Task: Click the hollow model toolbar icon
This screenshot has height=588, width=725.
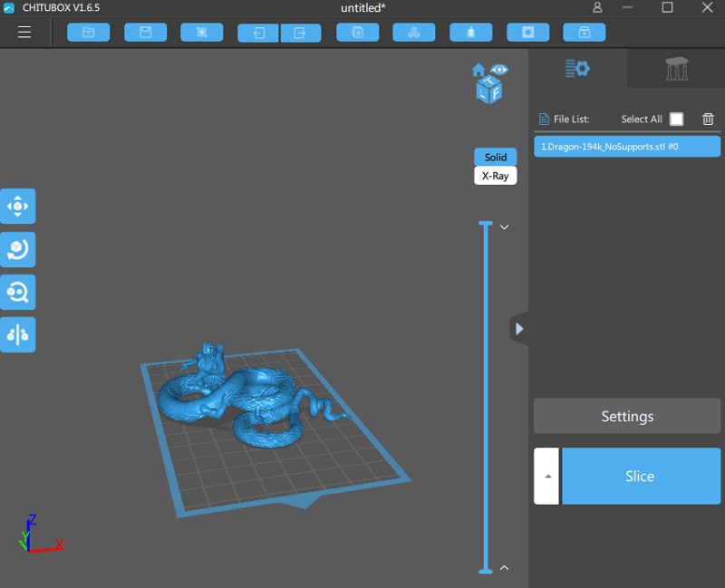Action: (x=527, y=33)
